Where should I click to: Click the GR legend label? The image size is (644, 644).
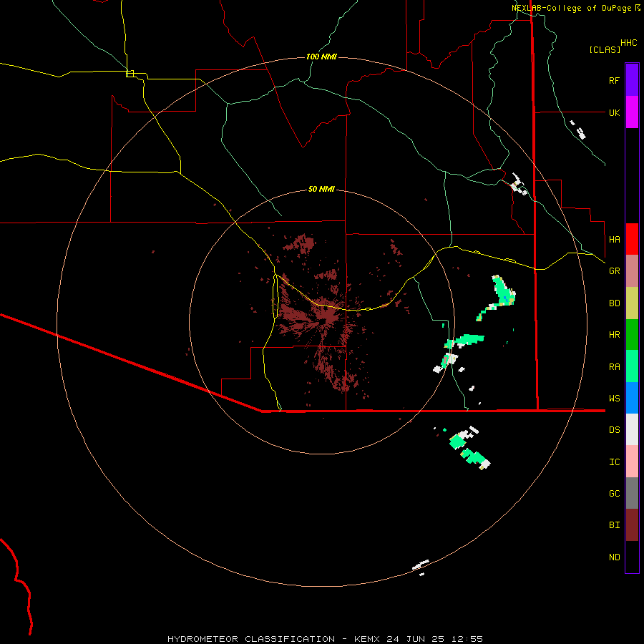click(614, 271)
